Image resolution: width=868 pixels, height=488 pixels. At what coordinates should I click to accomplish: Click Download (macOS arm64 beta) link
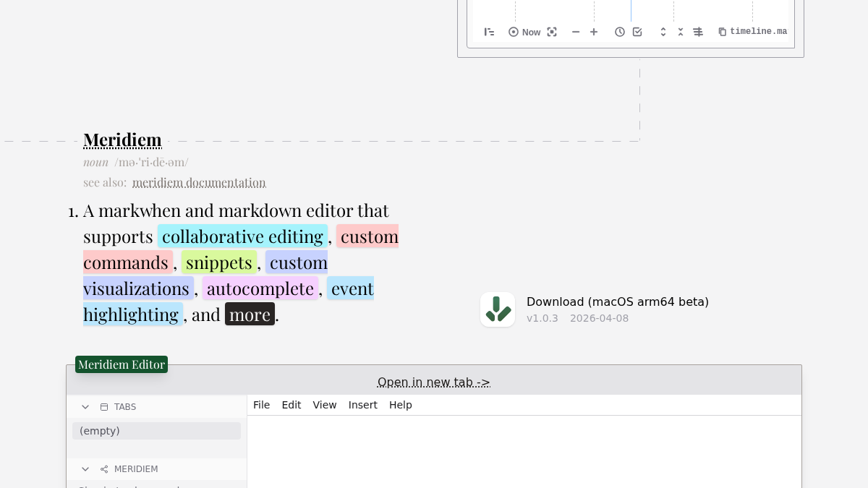(x=618, y=301)
